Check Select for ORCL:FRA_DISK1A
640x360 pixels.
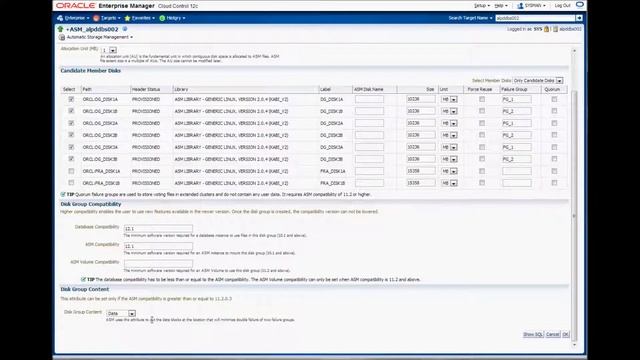tap(71, 171)
